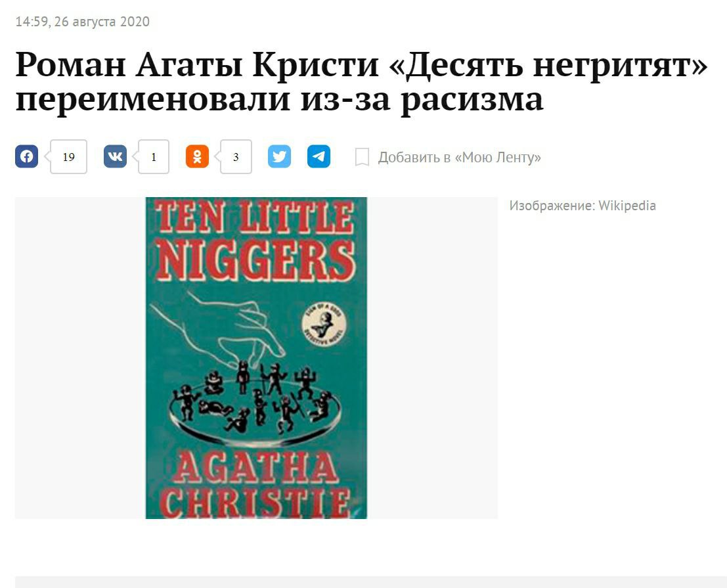Click the empty gray area left of the cover
This screenshot has width=727, height=588.
(80, 357)
